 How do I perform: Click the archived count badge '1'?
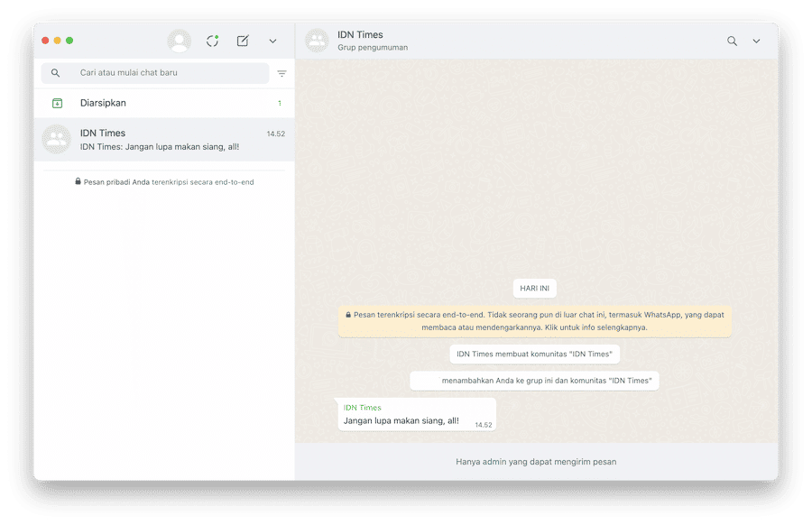click(280, 103)
